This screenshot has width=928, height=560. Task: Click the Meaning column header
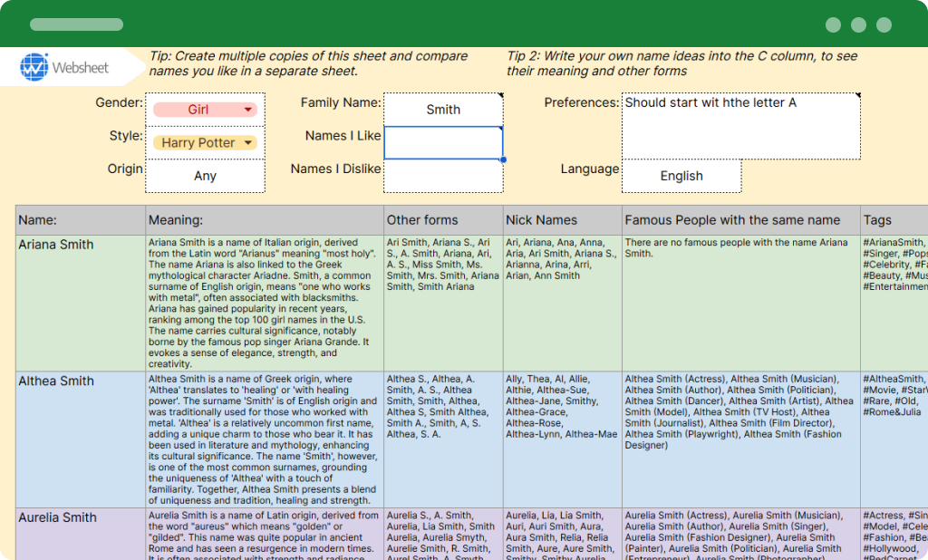click(x=263, y=219)
